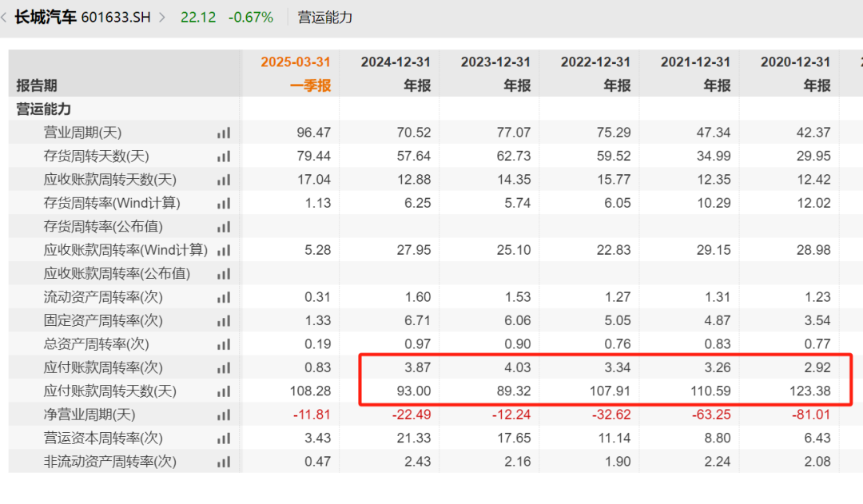Click the stock code 601633.SH
Screen dimensions: 863x504
(x=116, y=18)
